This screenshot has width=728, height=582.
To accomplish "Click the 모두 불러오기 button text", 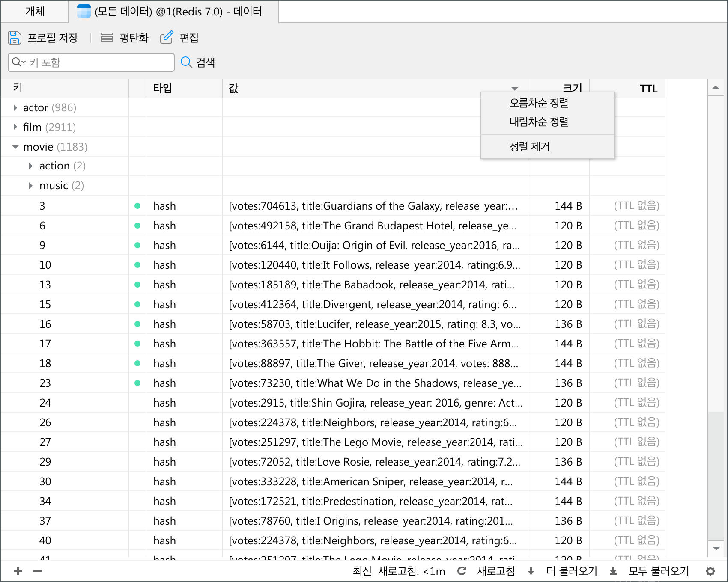I will point(659,571).
